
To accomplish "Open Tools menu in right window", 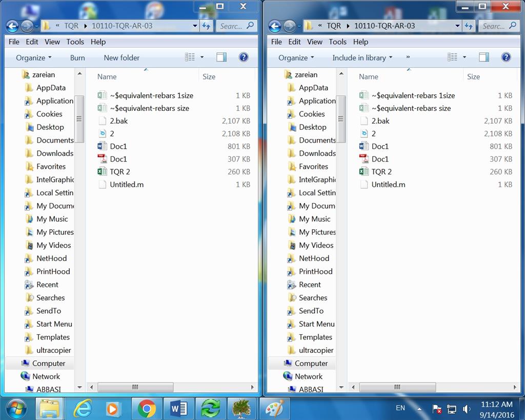I will (337, 42).
